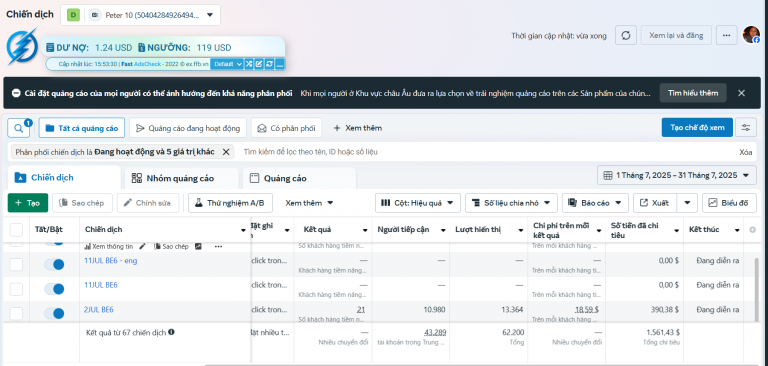Click the refresh data icon beside update time

click(625, 35)
